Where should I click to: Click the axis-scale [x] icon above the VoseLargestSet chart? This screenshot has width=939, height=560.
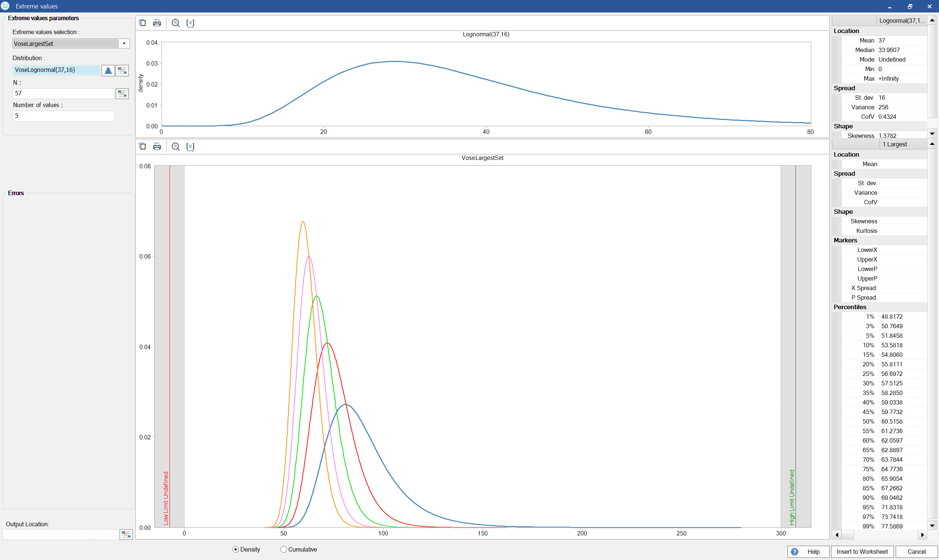(x=190, y=146)
